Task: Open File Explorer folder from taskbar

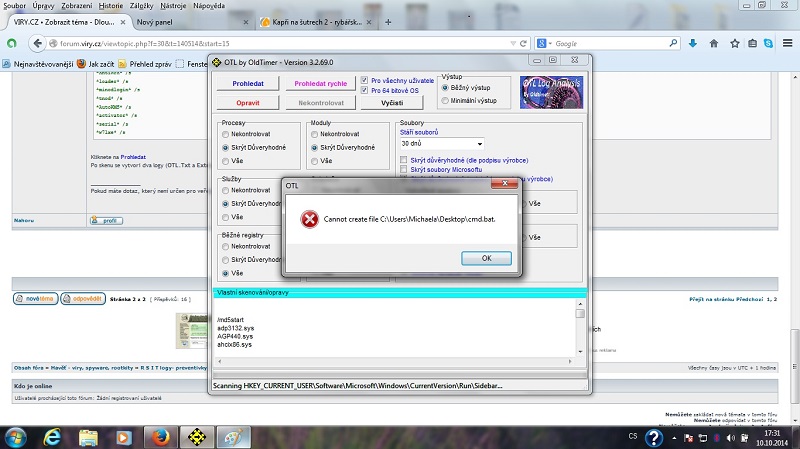Action: [x=88, y=438]
